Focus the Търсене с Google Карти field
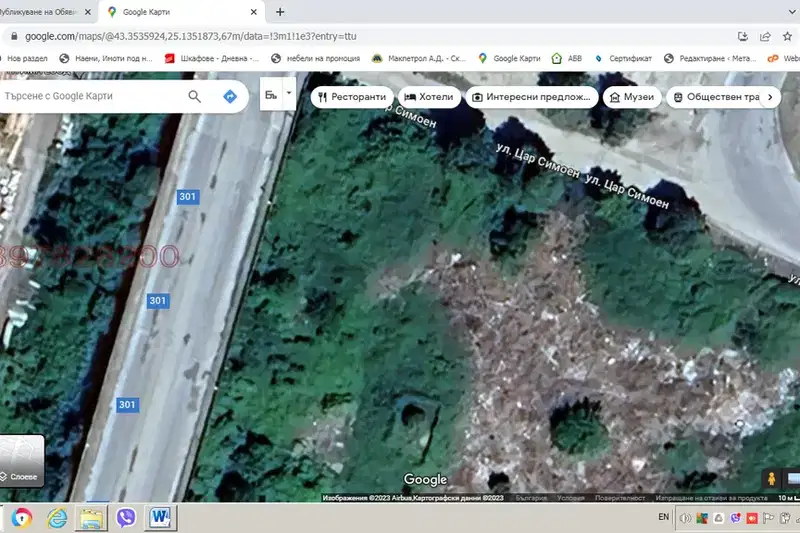Viewport: 800px width, 533px height. tap(92, 96)
